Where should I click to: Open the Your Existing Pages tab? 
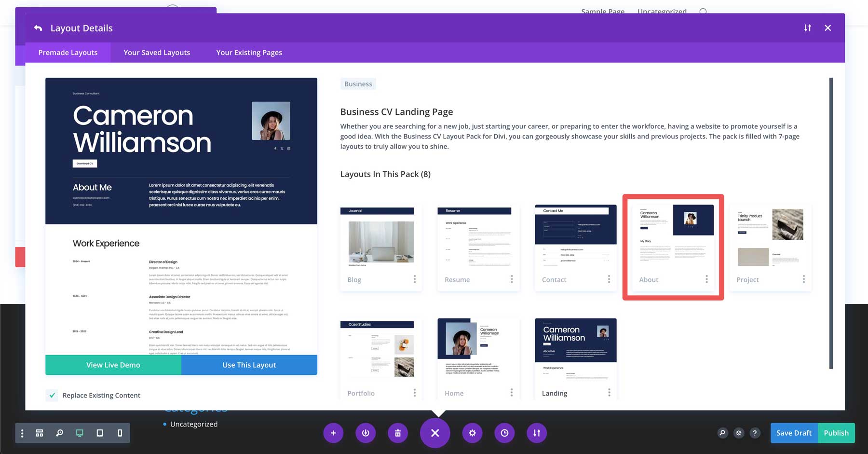click(x=249, y=52)
